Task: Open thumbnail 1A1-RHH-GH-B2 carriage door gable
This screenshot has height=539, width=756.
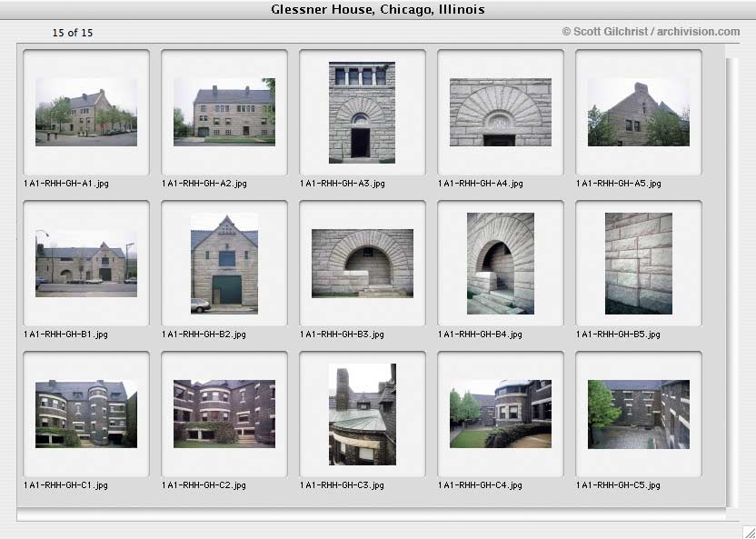Action: [224, 264]
